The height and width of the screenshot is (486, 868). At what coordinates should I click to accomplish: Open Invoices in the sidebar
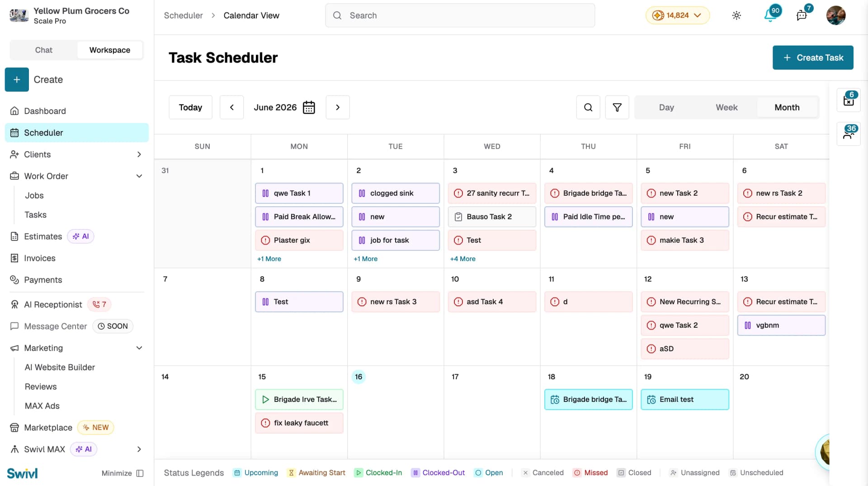(76, 258)
